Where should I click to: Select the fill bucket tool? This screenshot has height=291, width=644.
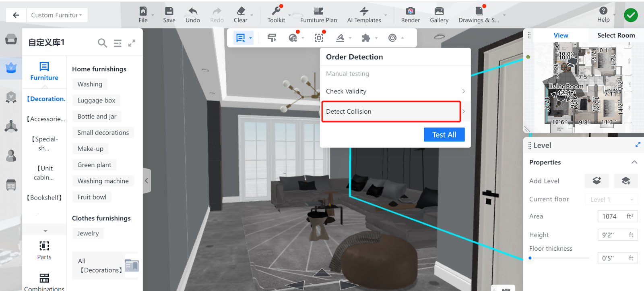click(x=341, y=38)
